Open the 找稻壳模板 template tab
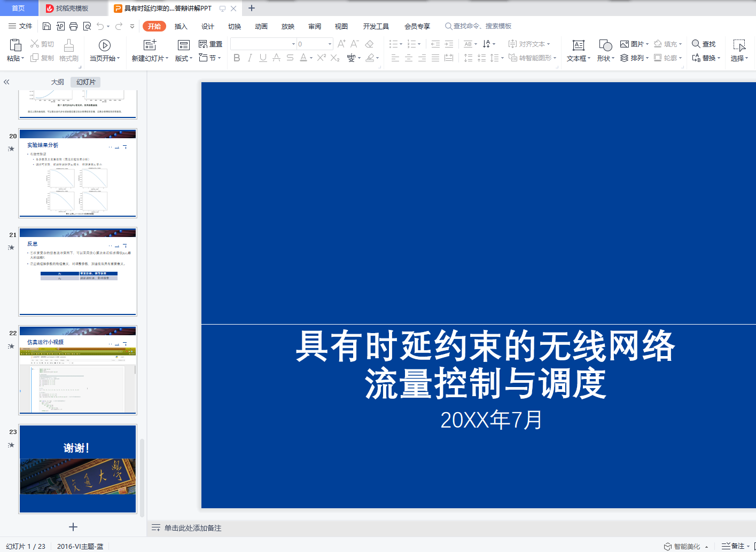 click(x=72, y=8)
